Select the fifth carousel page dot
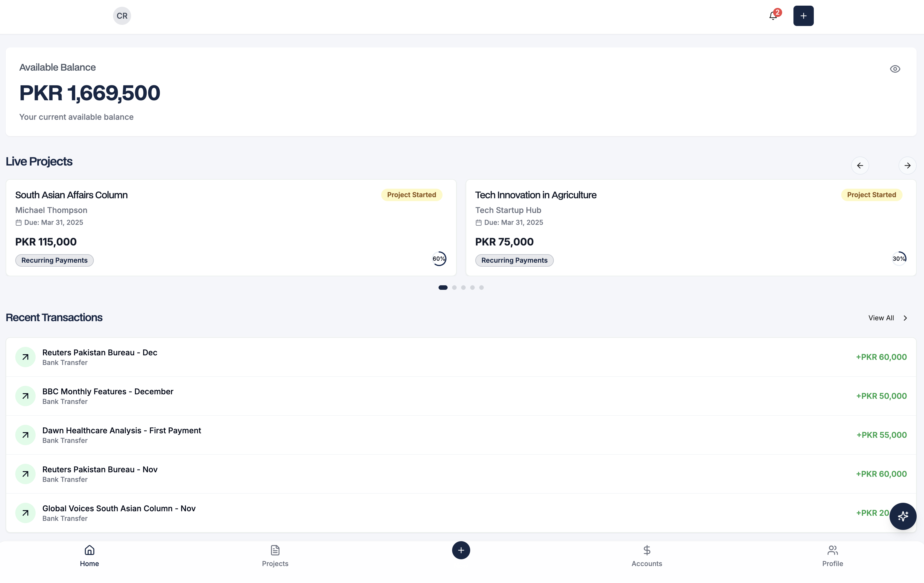Screen dimensions: 924x583 481,288
